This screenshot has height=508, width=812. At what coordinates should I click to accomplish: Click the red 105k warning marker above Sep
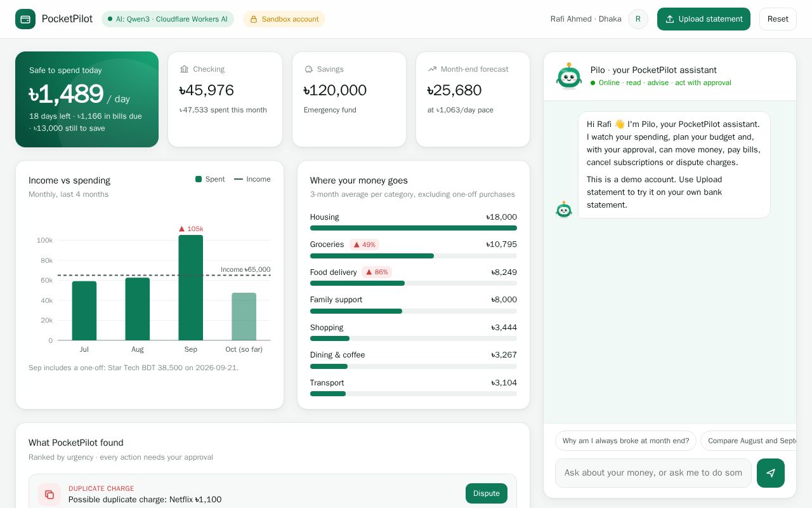pyautogui.click(x=191, y=229)
